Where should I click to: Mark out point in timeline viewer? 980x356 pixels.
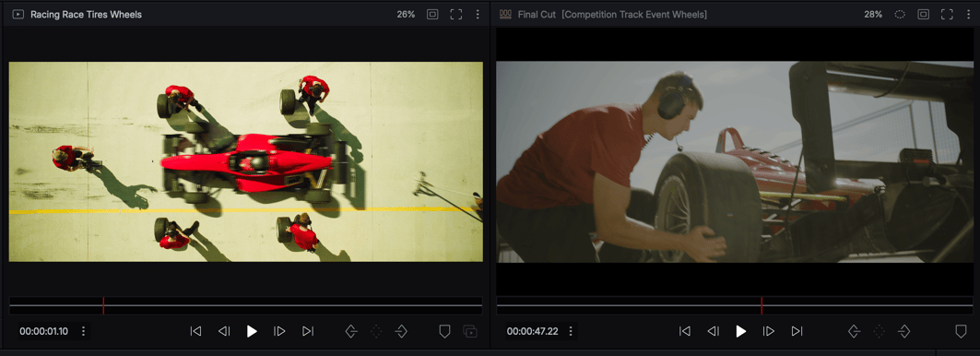[x=903, y=331]
